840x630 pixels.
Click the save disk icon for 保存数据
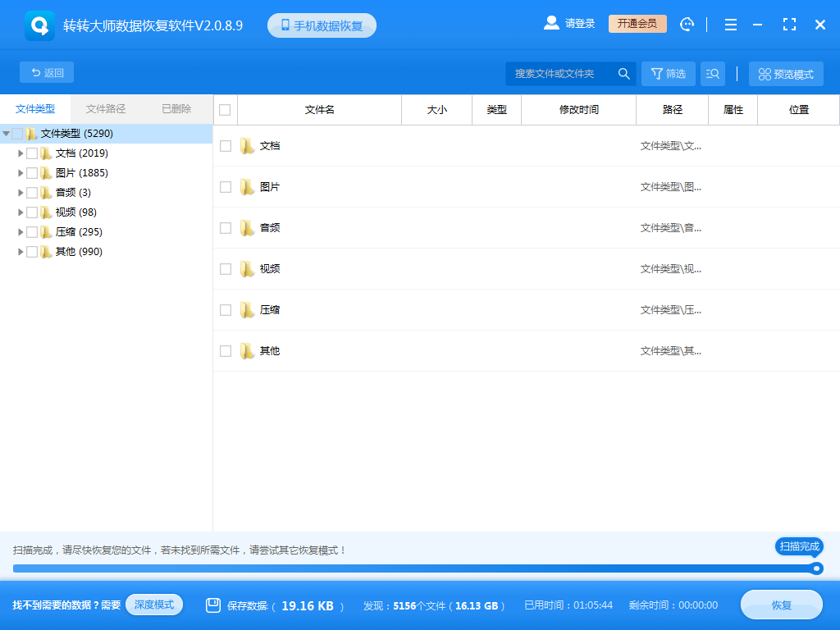[213, 605]
